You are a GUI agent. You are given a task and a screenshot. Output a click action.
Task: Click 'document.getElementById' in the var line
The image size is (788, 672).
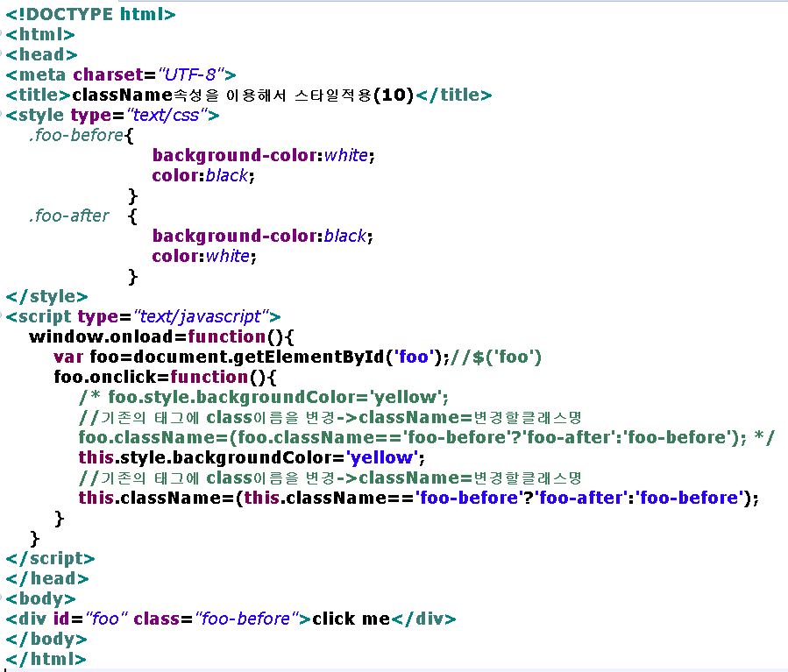259,357
